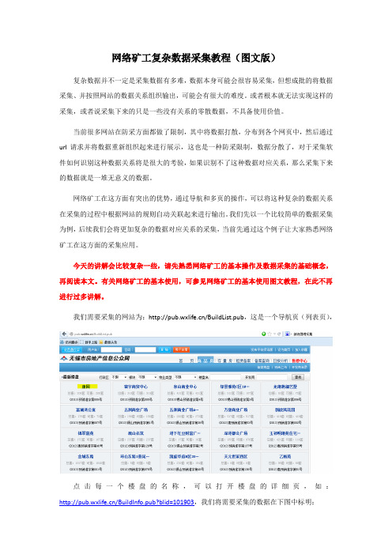Click the bookmark star icon in browser bar
The height and width of the screenshot is (555, 392).
pos(269,334)
